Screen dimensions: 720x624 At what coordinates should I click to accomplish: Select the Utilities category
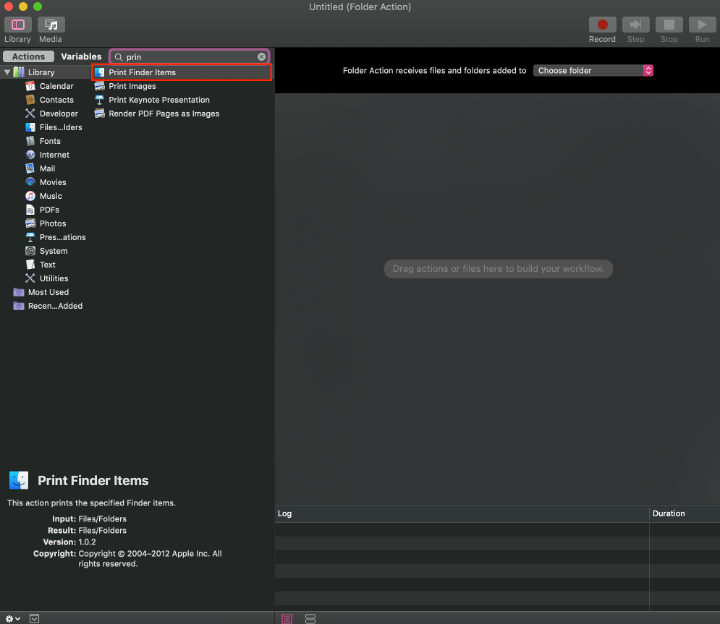[x=47, y=279]
